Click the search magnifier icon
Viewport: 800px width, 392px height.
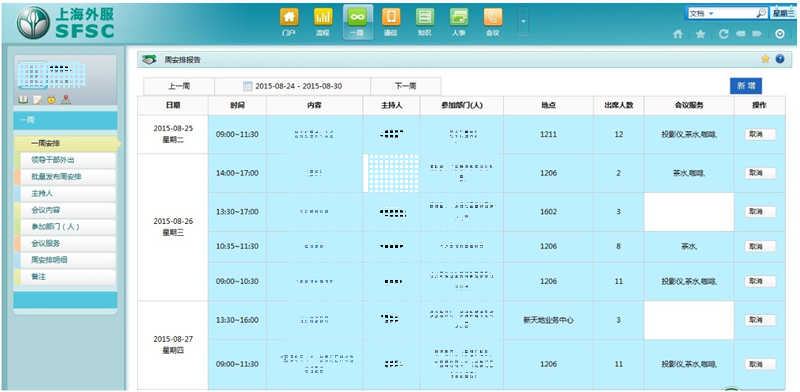point(760,14)
